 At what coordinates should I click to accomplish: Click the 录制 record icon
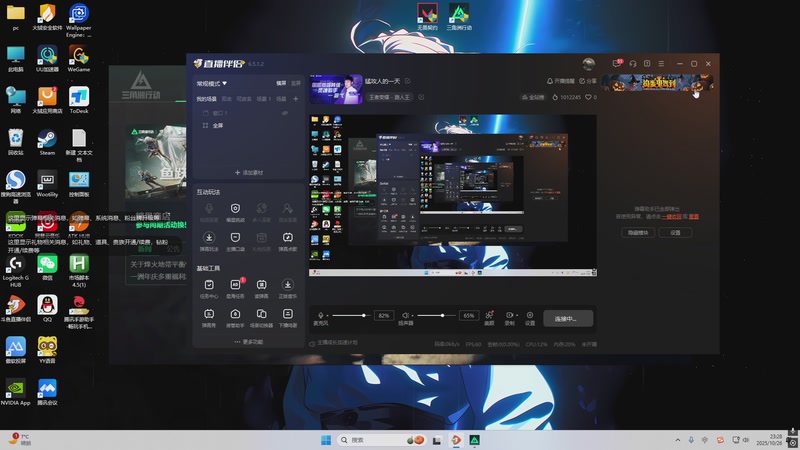tap(509, 315)
